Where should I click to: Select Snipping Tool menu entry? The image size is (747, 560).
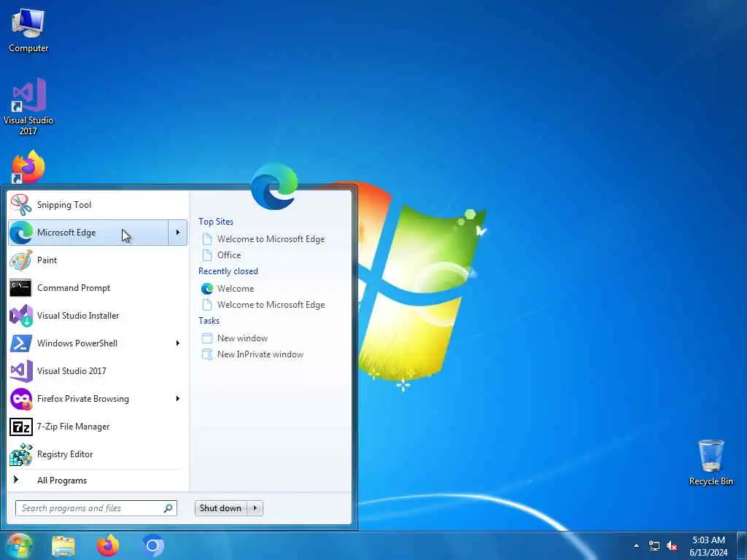[x=98, y=205]
